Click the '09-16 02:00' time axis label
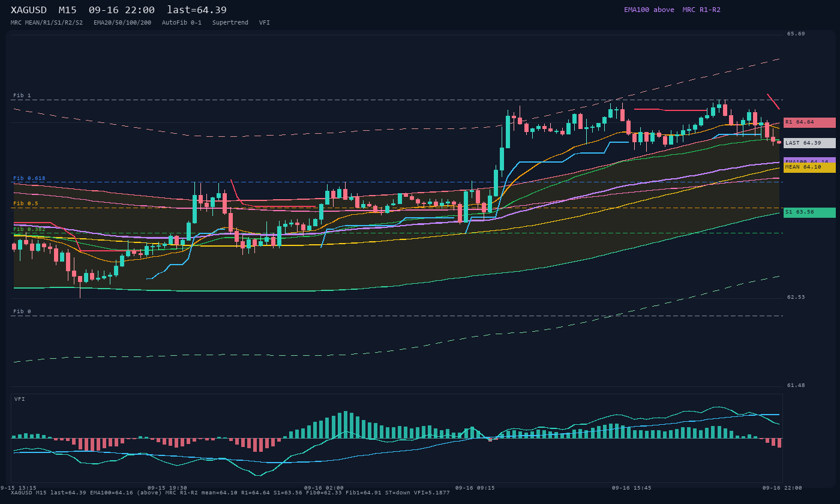Viewport: 840px width, 504px height. click(324, 488)
